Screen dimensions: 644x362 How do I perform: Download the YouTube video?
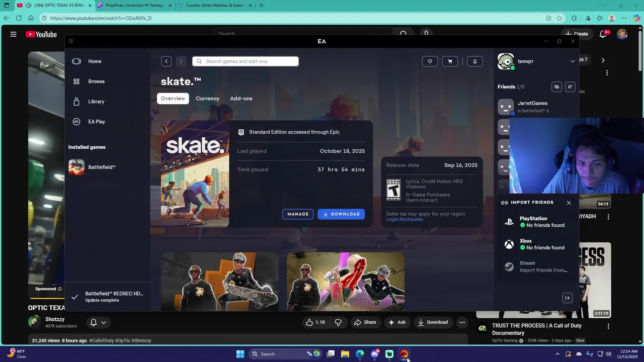[433, 322]
